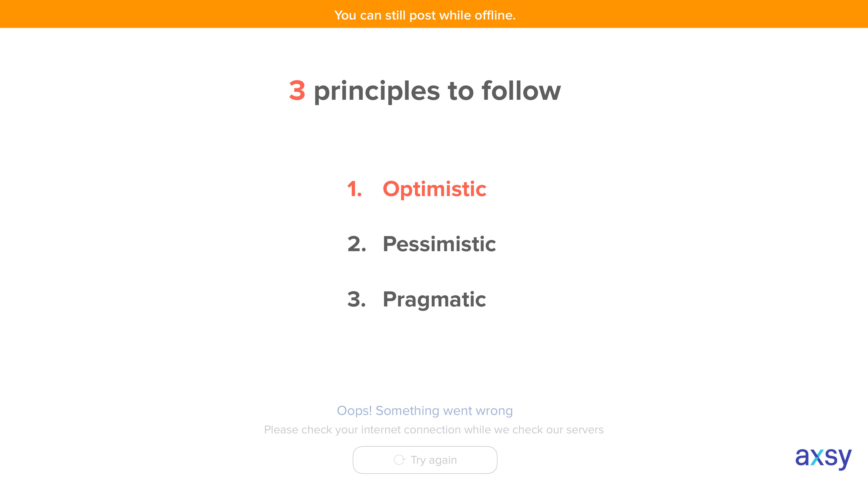
Task: Click the red number 3 in the title
Action: [x=297, y=91]
